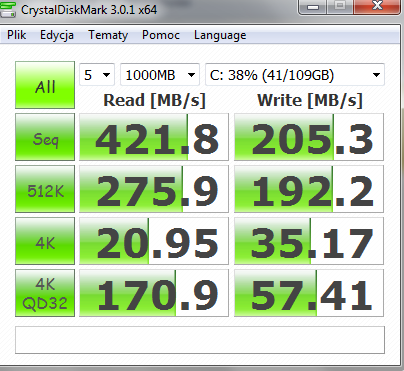The image size is (404, 371).
Task: Click the CrystalDiskMark app icon in title bar
Action: coord(7,9)
